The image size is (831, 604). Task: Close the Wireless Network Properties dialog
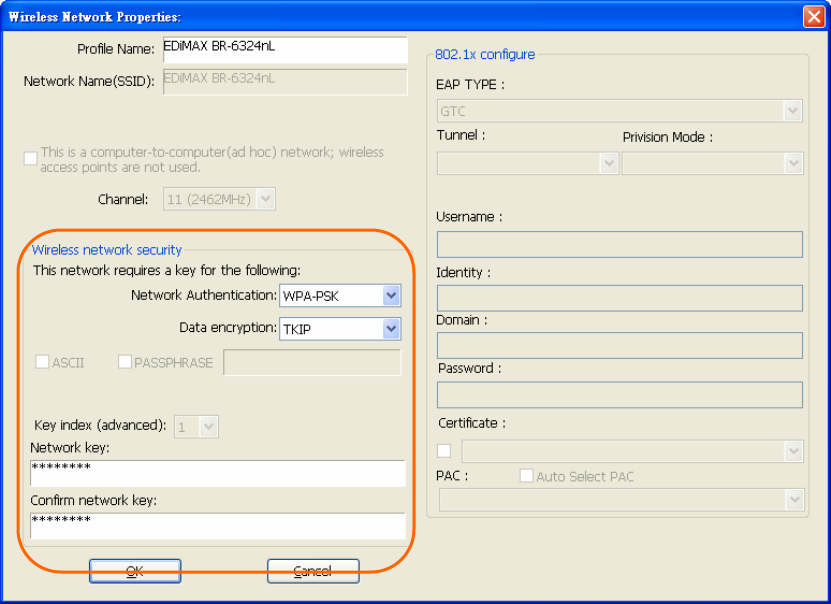(x=814, y=16)
